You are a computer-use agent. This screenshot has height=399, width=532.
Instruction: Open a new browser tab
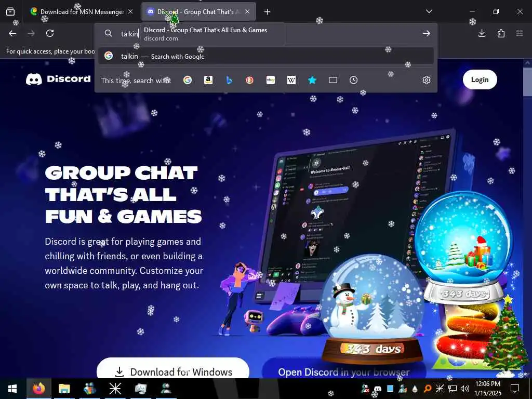(x=268, y=12)
